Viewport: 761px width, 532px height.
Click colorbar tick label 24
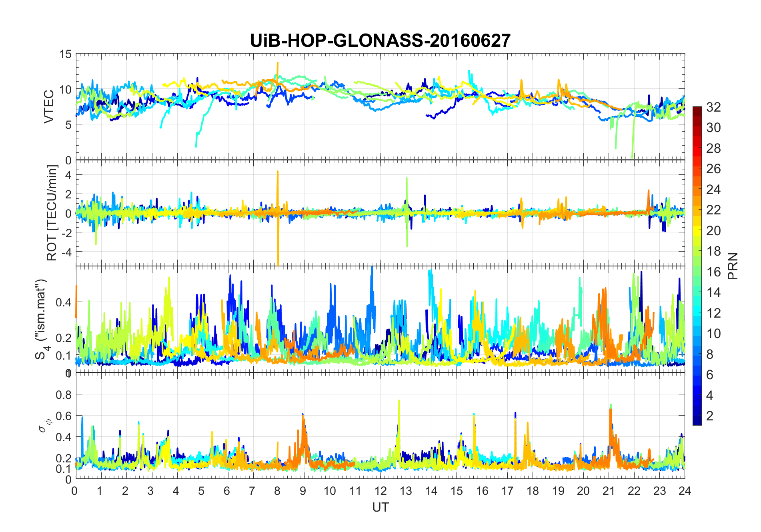(713, 189)
